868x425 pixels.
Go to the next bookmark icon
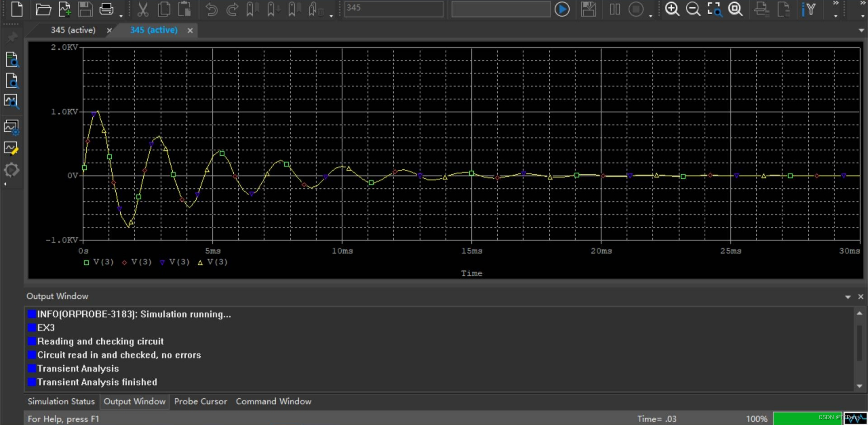pyautogui.click(x=273, y=9)
